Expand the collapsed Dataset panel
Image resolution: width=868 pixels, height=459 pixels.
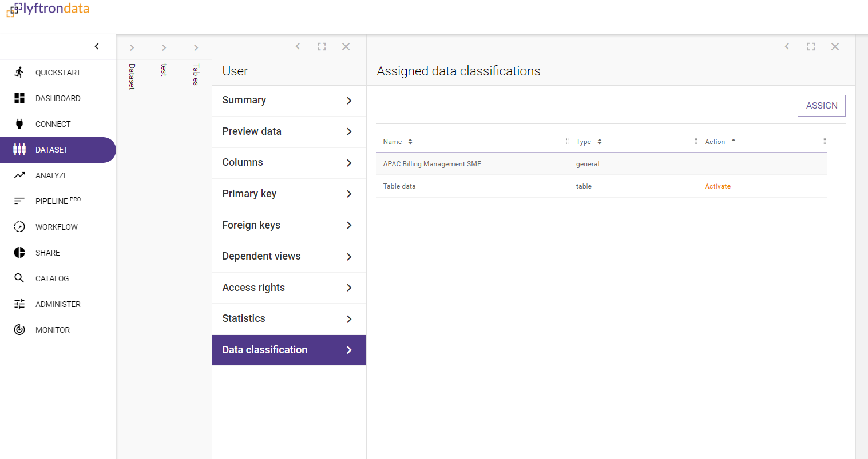(x=132, y=47)
